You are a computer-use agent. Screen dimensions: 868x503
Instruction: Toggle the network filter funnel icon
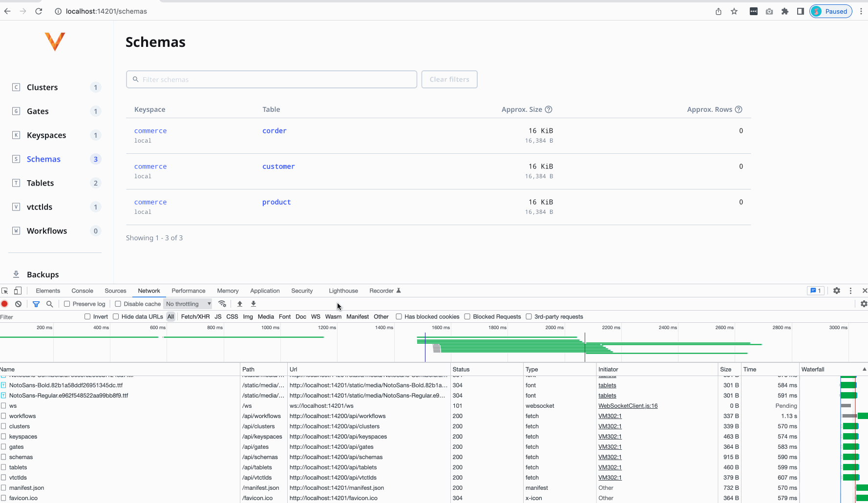36,304
